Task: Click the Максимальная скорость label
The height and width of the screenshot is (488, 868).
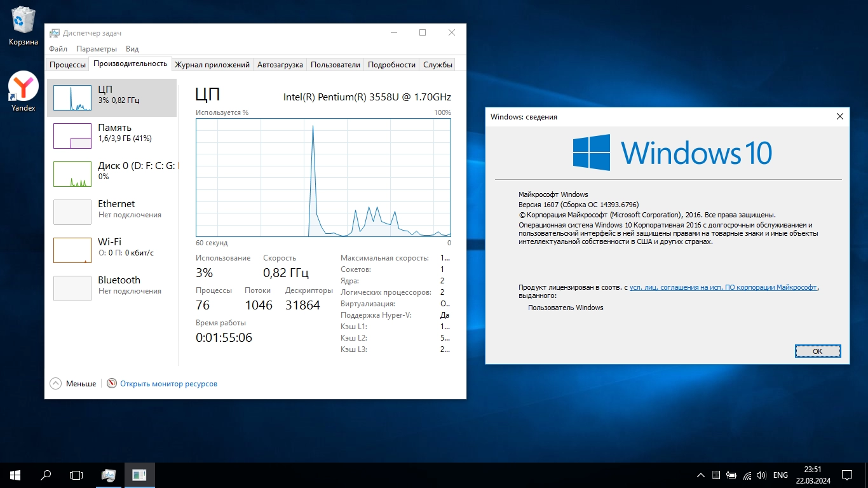Action: coord(384,258)
